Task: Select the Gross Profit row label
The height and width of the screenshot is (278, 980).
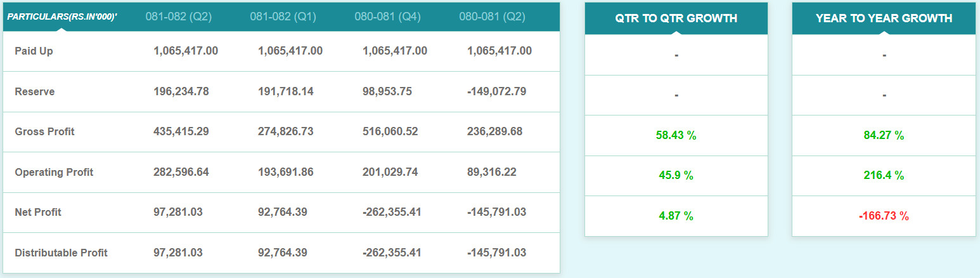Action: tap(44, 131)
